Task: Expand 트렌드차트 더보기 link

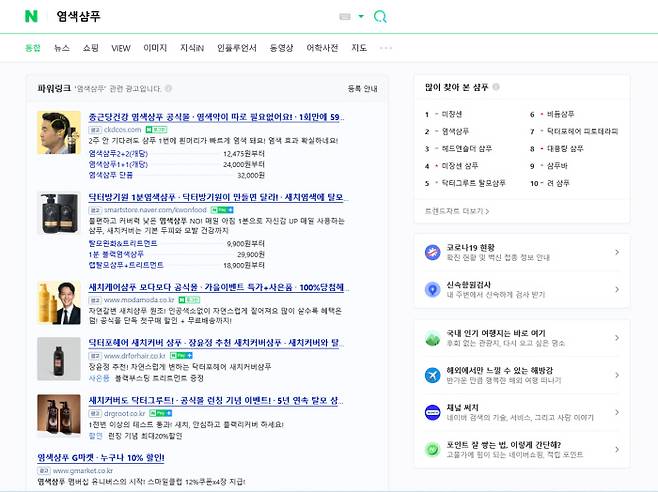Action: 457,211
